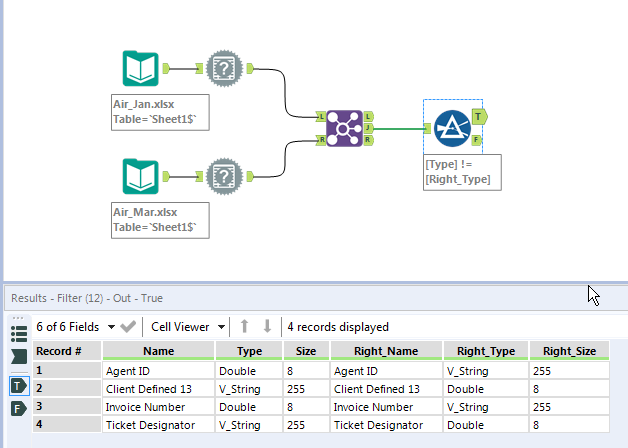Click Type cell in Client Defined 13 row
The height and width of the screenshot is (448, 628).
pos(249,389)
